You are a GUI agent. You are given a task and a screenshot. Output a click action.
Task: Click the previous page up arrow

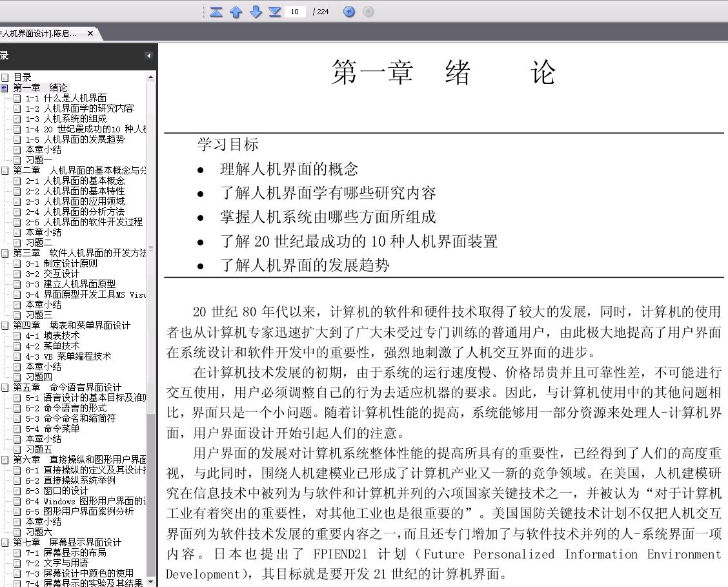236,12
